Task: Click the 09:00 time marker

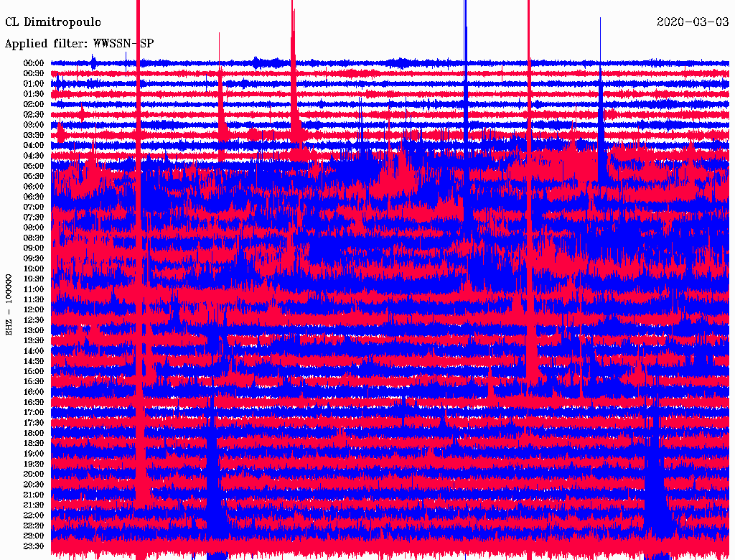Action: [34, 248]
